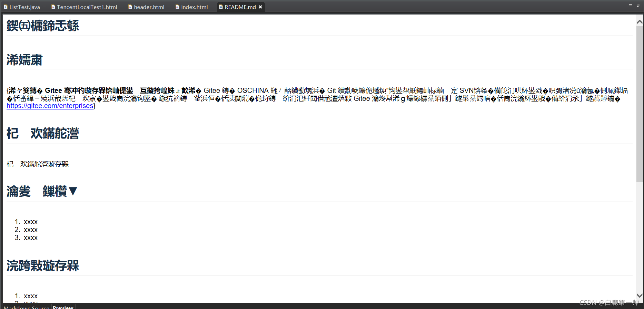
Task: Click the word OSCHINA in the paragraph
Action: [x=253, y=90]
